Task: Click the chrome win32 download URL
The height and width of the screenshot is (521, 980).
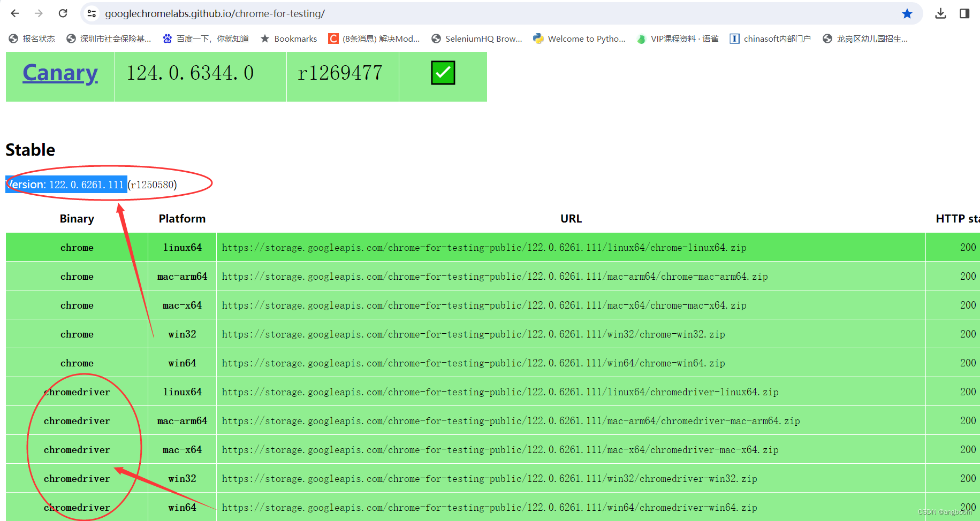Action: coord(474,334)
